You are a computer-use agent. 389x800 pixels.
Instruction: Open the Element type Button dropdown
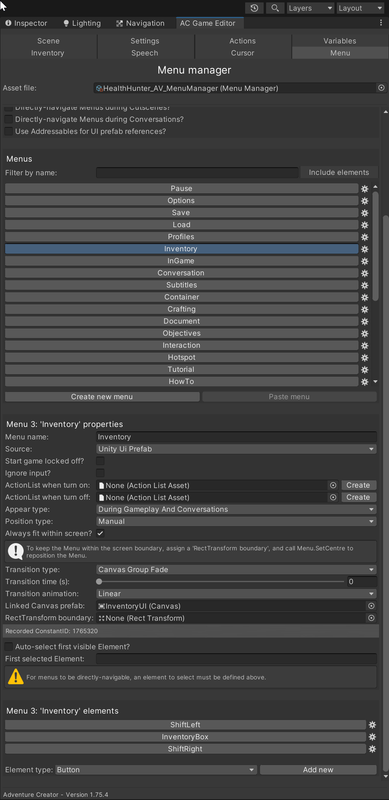(155, 770)
